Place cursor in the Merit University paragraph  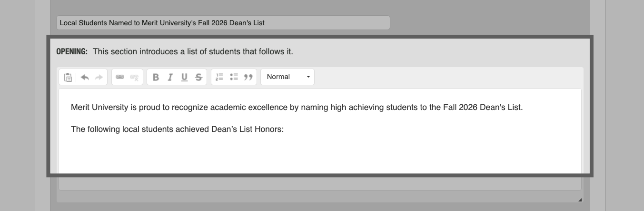pyautogui.click(x=296, y=108)
